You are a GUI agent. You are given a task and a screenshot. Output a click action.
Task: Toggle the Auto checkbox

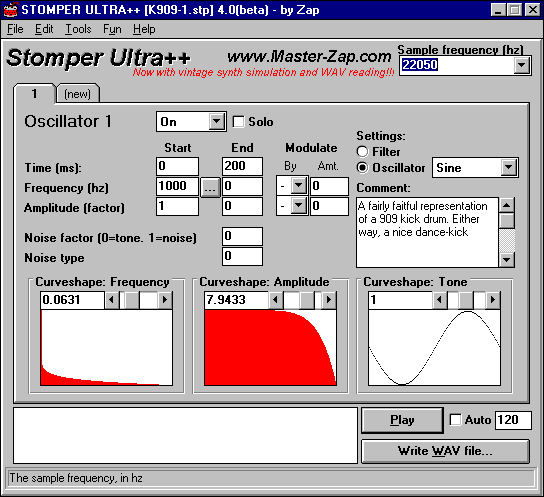455,420
